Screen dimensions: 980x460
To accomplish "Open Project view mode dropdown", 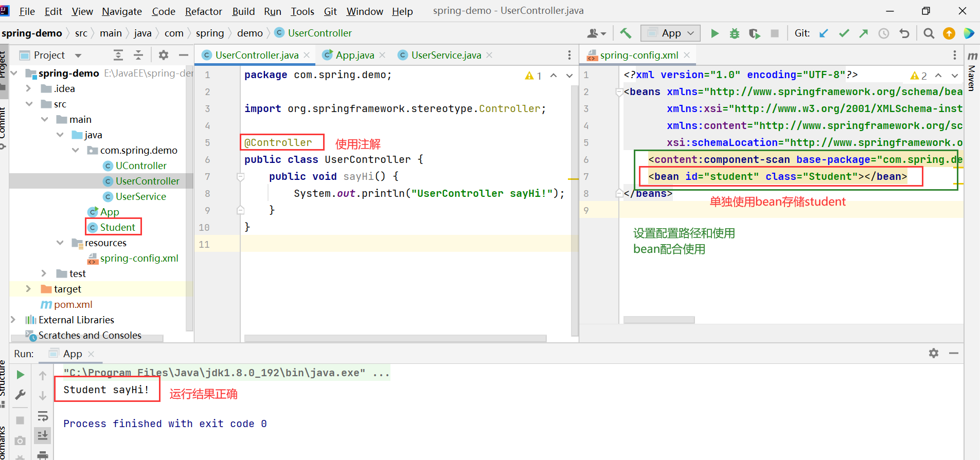I will click(78, 56).
